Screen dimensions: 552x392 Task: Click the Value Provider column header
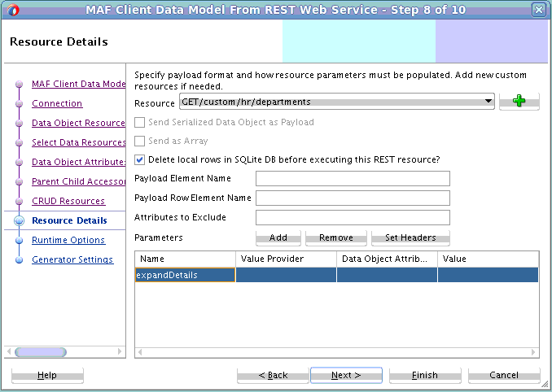(x=286, y=259)
